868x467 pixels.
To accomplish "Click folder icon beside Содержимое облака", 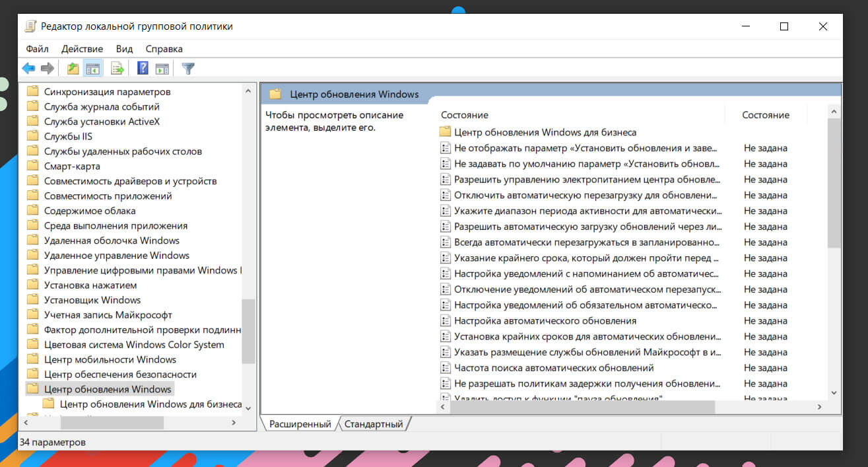I will (32, 211).
